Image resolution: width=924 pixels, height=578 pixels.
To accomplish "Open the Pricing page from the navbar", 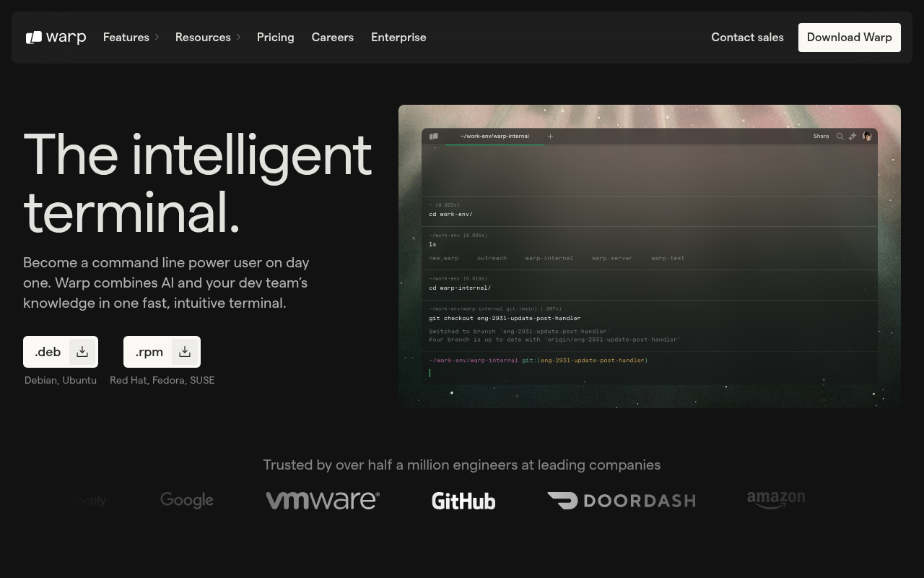I will click(275, 37).
